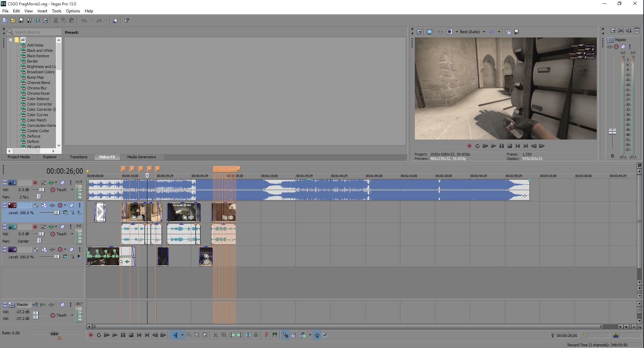Solo video track 2

pyautogui.click(x=79, y=205)
